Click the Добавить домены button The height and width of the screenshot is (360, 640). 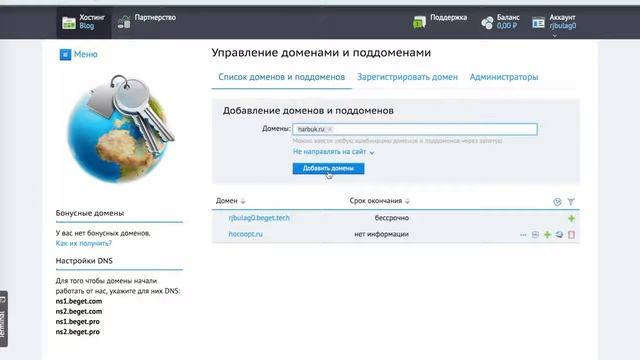[x=328, y=168]
